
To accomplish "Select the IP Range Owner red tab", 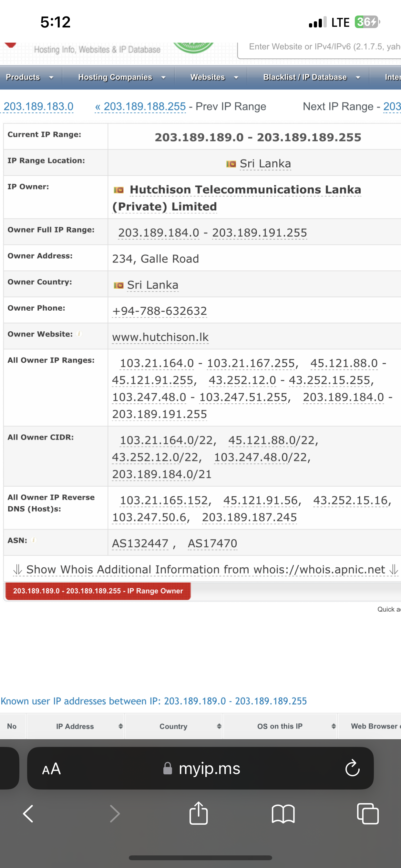I will click(98, 591).
